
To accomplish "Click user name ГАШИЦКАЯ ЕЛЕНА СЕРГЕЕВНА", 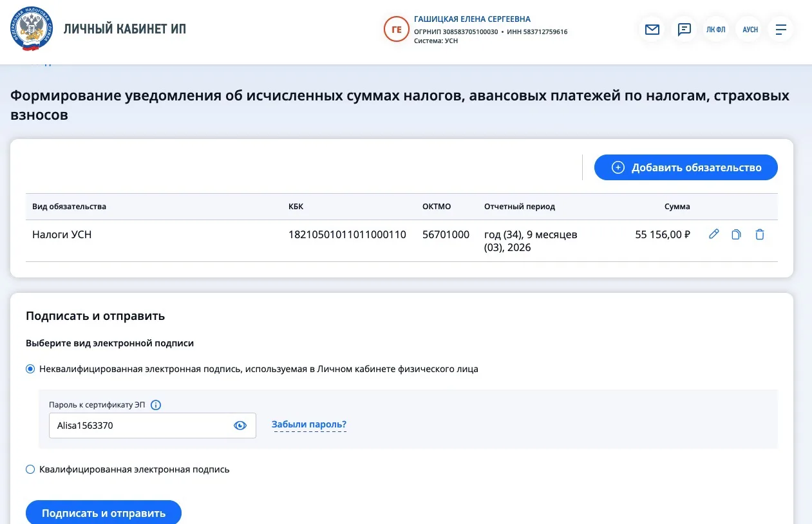I will coord(472,19).
